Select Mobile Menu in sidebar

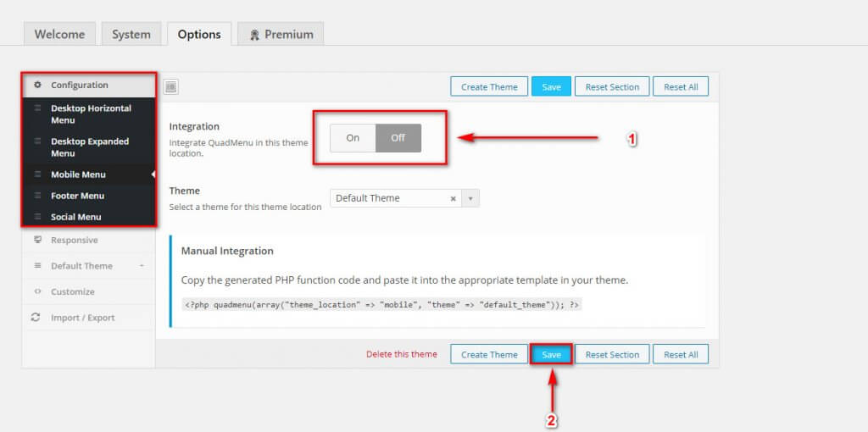click(88, 174)
